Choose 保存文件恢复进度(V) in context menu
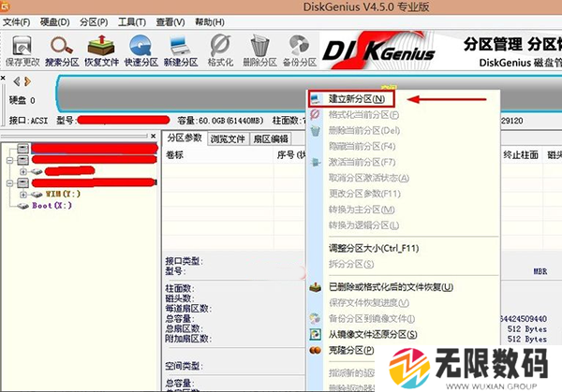Screen dimensions: 562x392 pos(369,303)
